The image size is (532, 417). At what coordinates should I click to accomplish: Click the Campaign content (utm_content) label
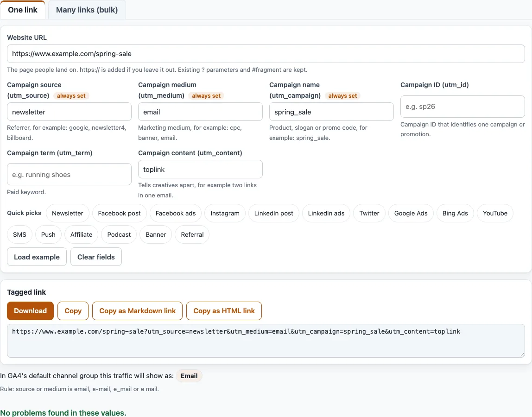190,153
